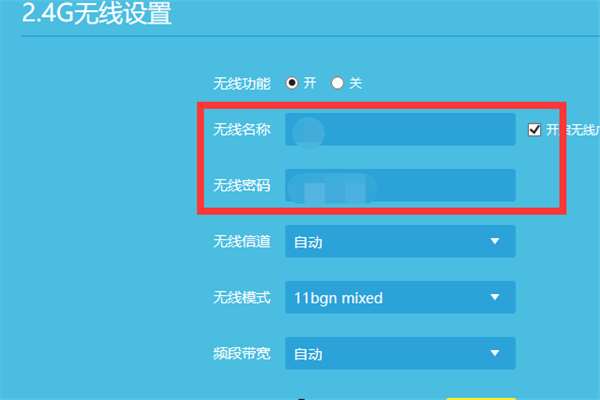Toggle the 开启无线广播 checkbox
The height and width of the screenshot is (400, 600).
coord(534,130)
